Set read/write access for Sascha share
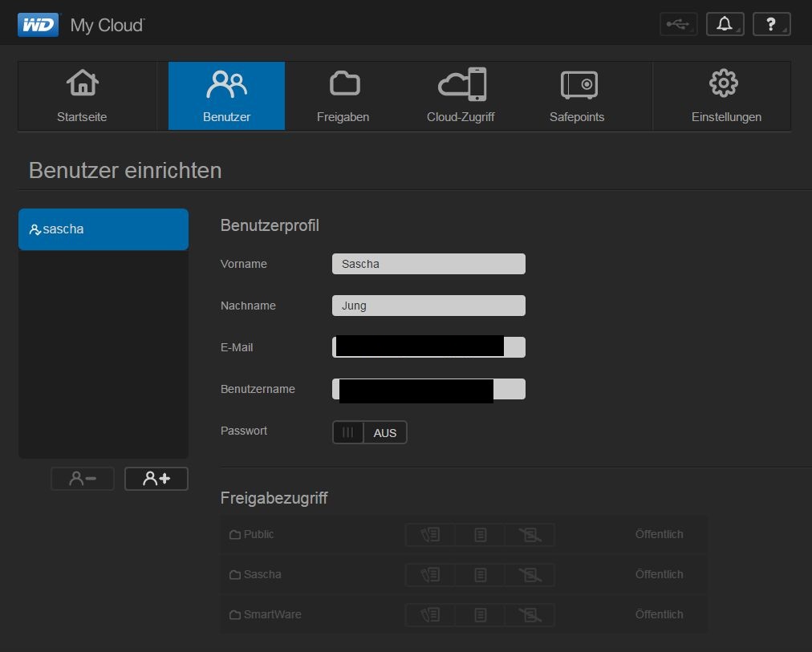 pyautogui.click(x=430, y=575)
